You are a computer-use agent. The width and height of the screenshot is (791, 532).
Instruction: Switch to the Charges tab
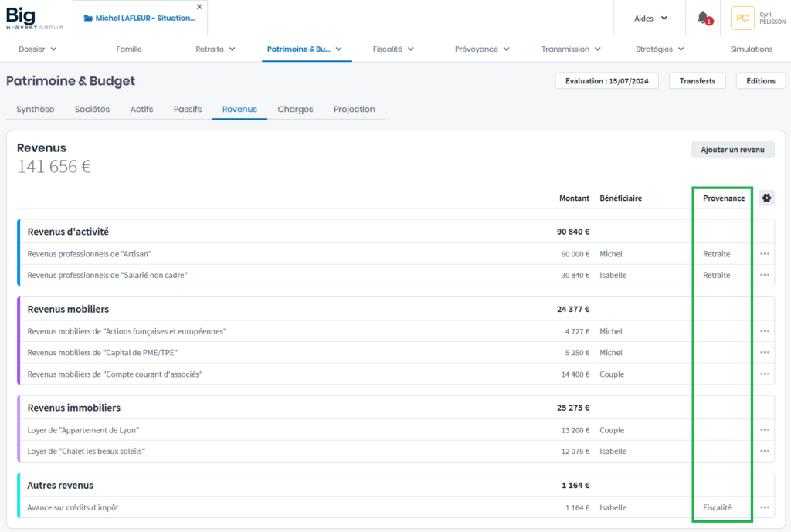click(295, 110)
